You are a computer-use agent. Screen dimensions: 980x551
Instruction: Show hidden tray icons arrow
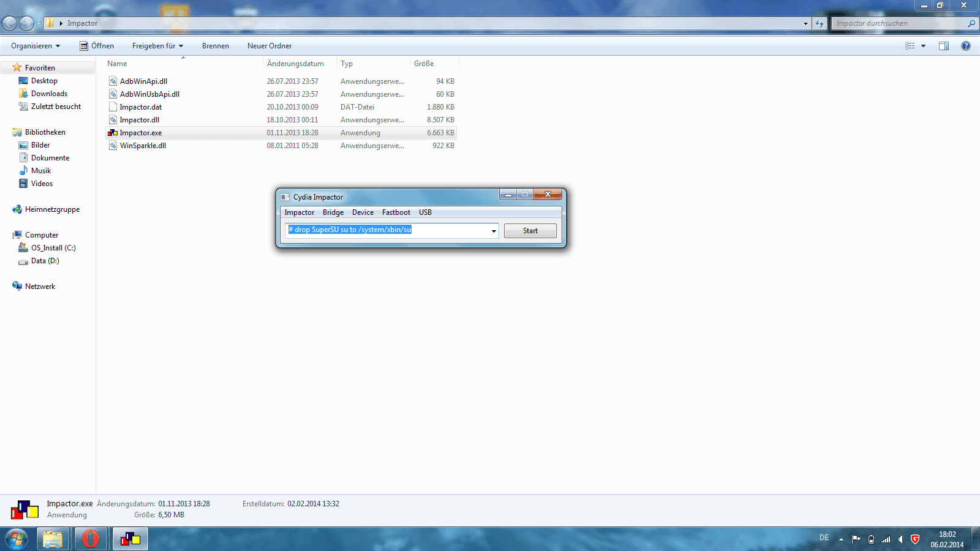tap(841, 539)
